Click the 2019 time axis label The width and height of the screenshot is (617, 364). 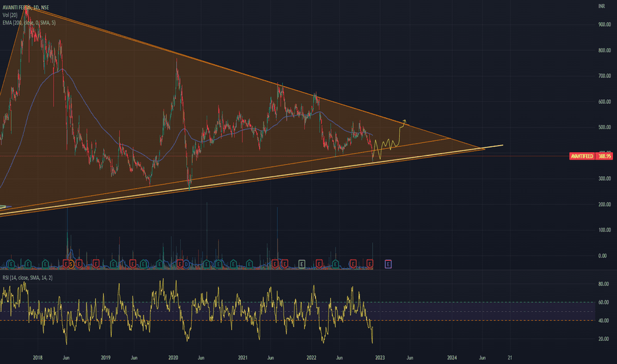[105, 357]
